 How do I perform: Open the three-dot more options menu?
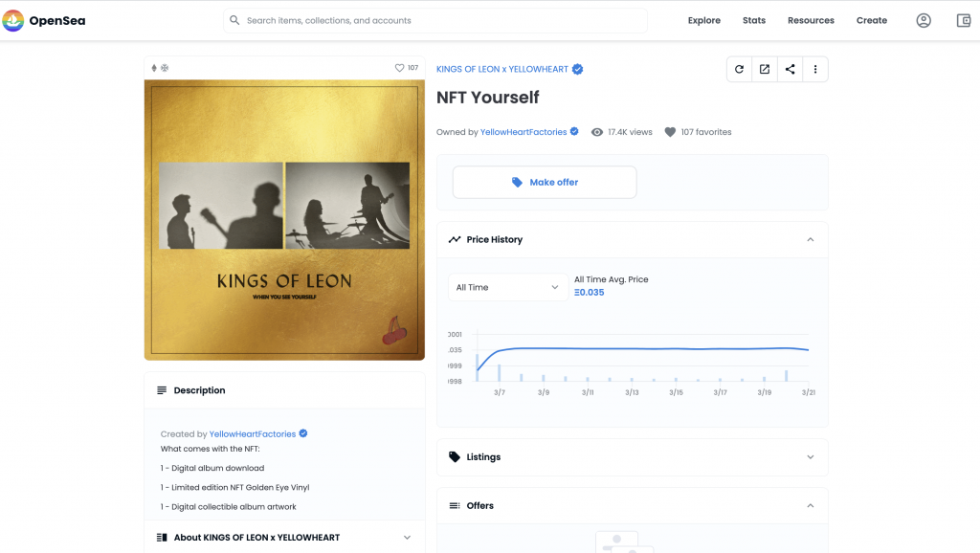pos(815,69)
